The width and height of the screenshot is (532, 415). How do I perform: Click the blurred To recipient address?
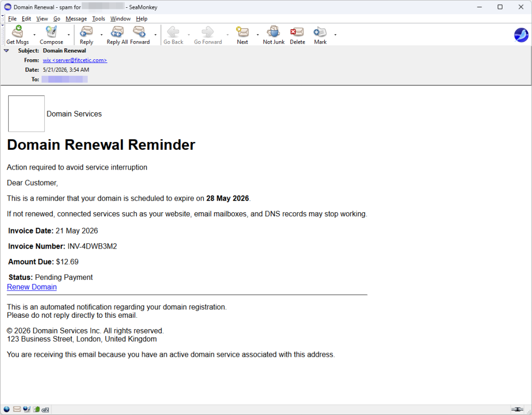coord(64,79)
